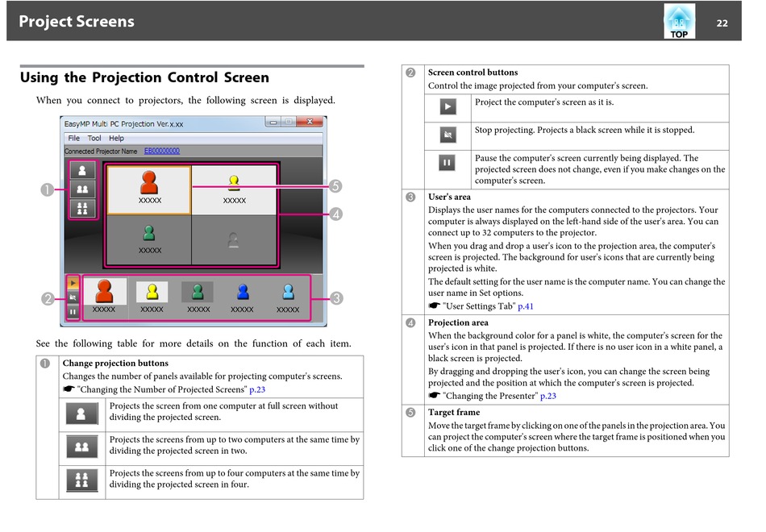Click the two-user icon beside "up to two computers"

coord(81,447)
